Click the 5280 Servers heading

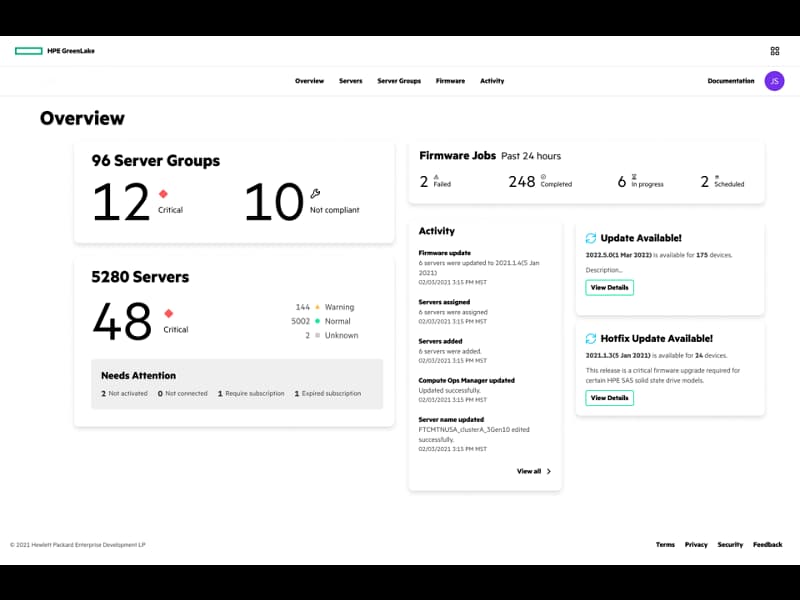tap(140, 277)
